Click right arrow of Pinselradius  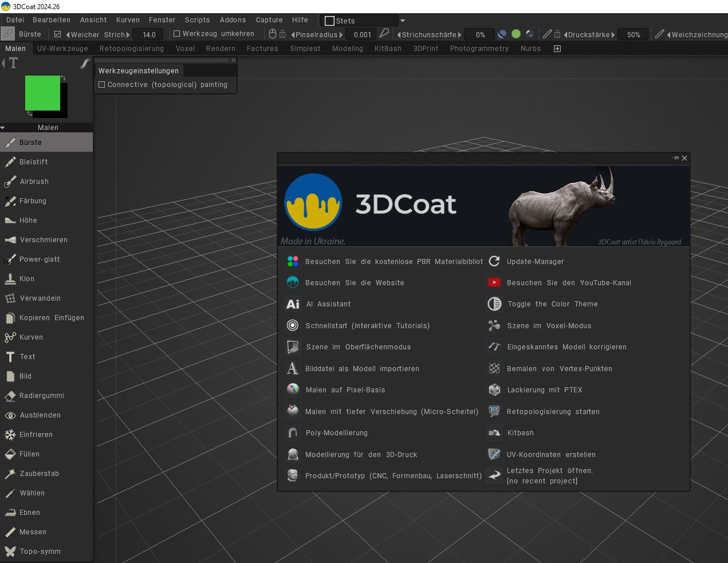click(341, 35)
